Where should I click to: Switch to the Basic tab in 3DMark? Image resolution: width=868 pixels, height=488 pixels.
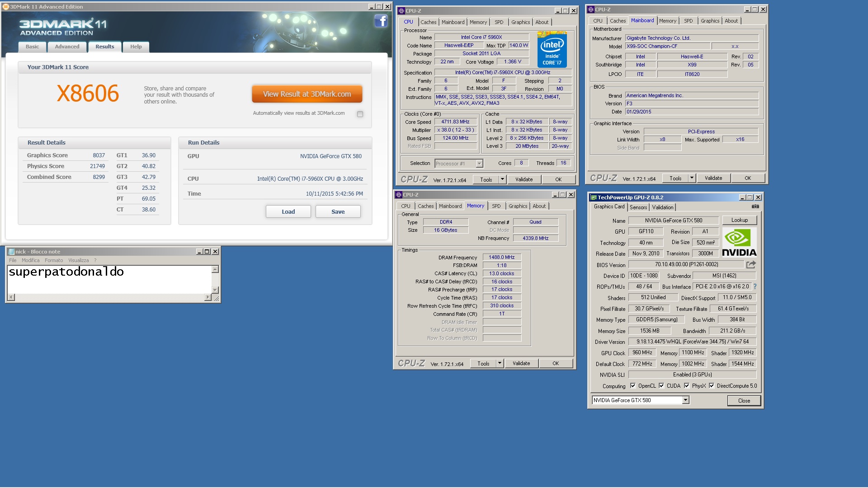(32, 47)
